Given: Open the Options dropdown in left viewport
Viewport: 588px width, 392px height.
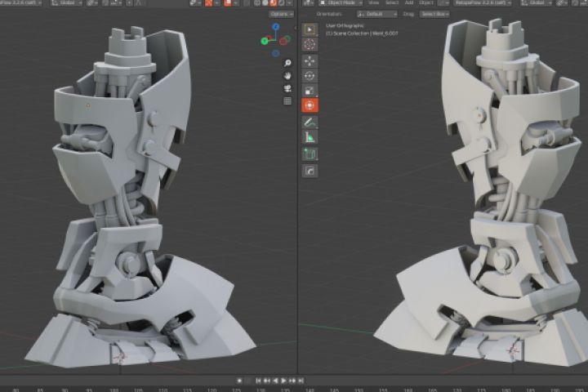Looking at the screenshot, I should [281, 14].
